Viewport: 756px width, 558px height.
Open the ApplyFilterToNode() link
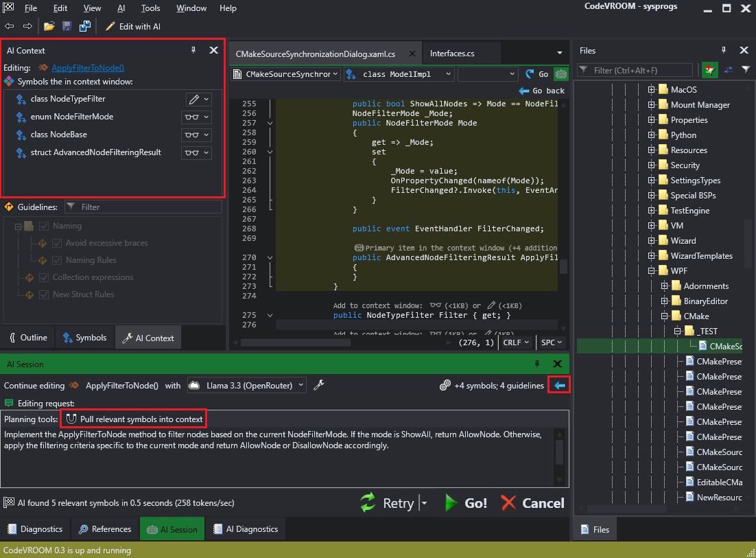pyautogui.click(x=88, y=68)
